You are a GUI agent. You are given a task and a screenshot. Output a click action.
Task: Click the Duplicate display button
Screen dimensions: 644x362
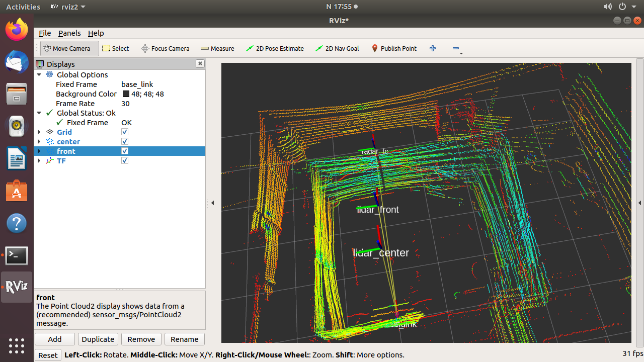(x=98, y=339)
